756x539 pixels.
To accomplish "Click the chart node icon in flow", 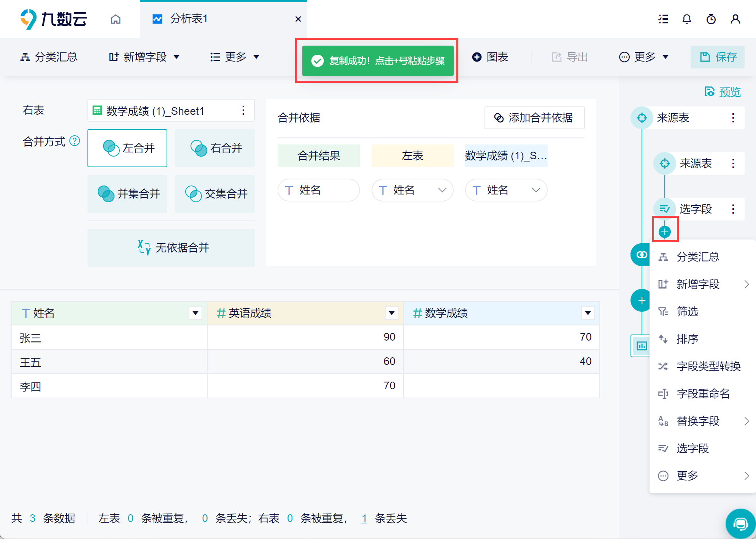I will click(642, 346).
